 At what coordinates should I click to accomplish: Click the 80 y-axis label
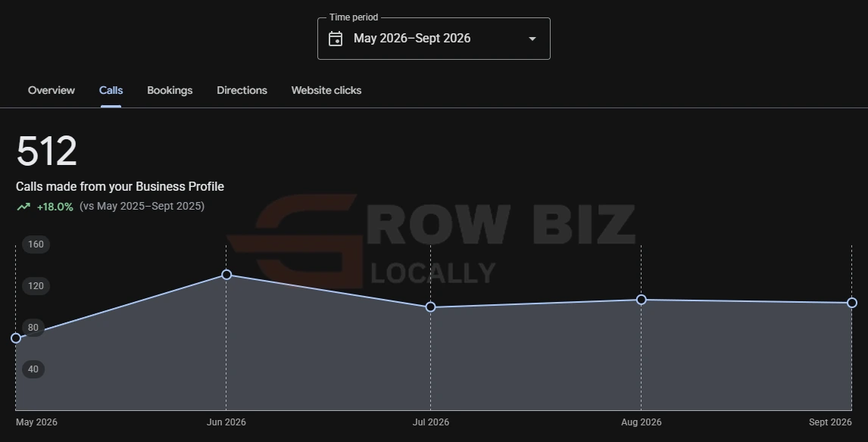click(33, 328)
